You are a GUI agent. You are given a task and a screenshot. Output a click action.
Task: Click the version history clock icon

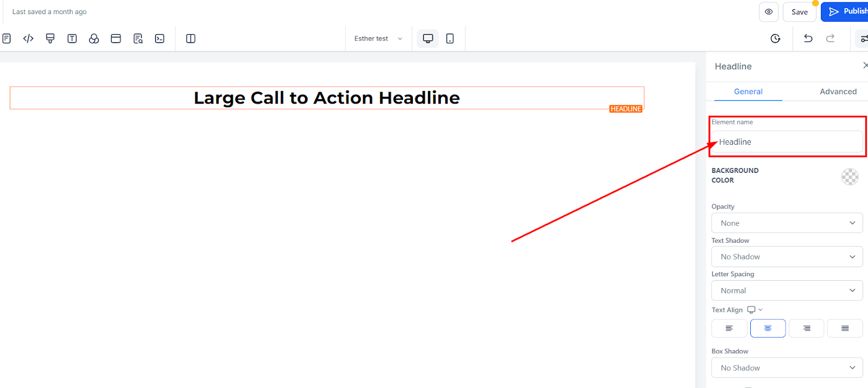coord(775,38)
